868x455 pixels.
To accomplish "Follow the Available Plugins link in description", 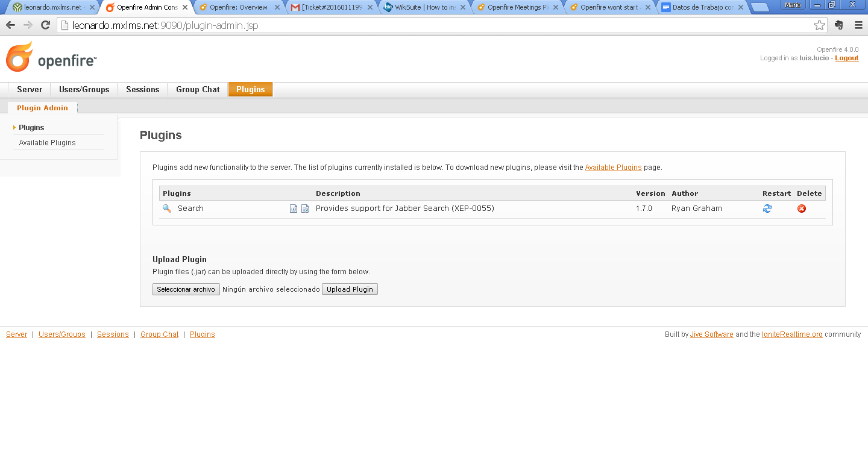I will tap(613, 168).
